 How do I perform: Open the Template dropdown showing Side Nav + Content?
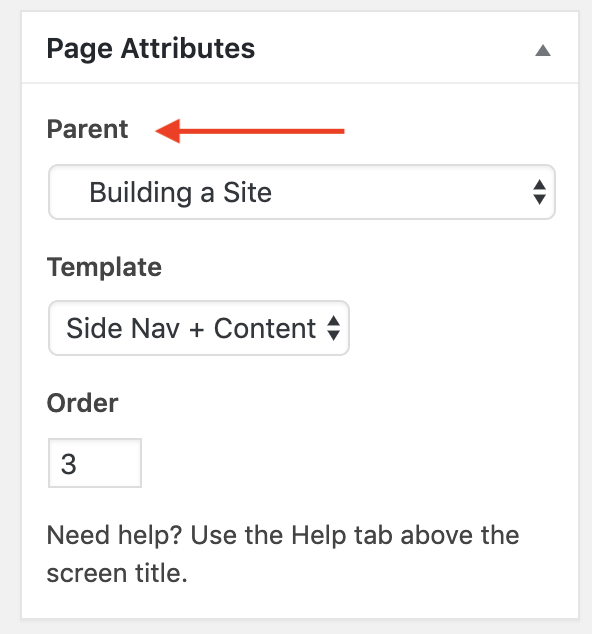coord(199,328)
